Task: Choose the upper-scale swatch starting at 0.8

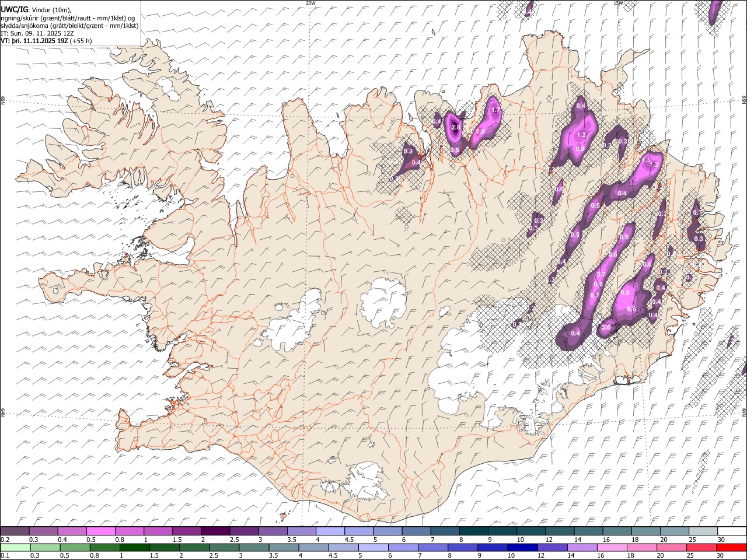Action: [x=129, y=531]
